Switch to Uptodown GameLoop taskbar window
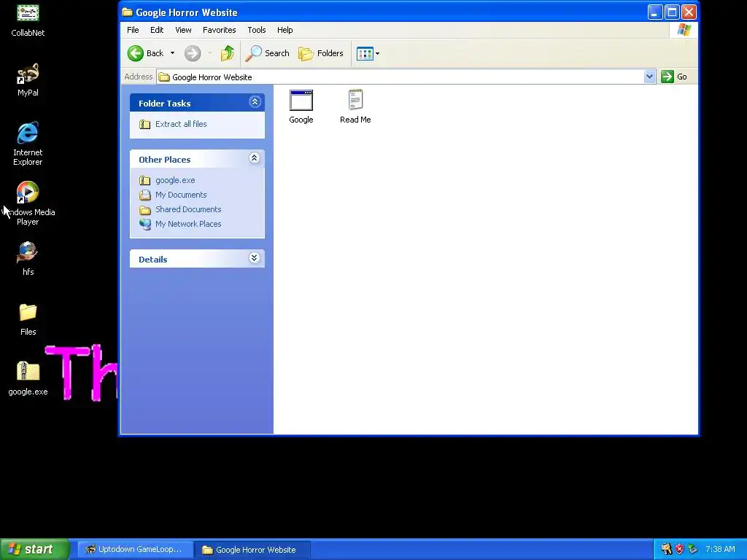Image resolution: width=747 pixels, height=560 pixels. pos(135,550)
